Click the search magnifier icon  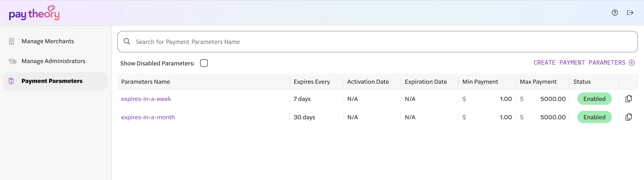click(x=127, y=41)
